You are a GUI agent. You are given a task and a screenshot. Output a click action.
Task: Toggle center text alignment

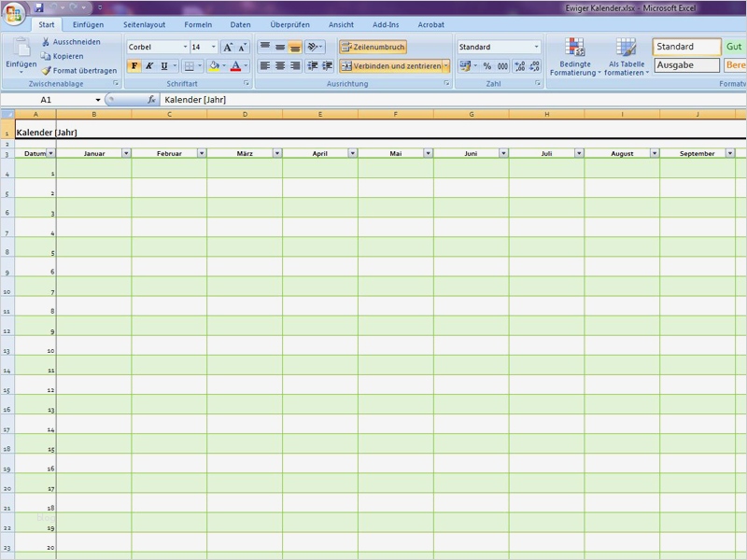[281, 66]
